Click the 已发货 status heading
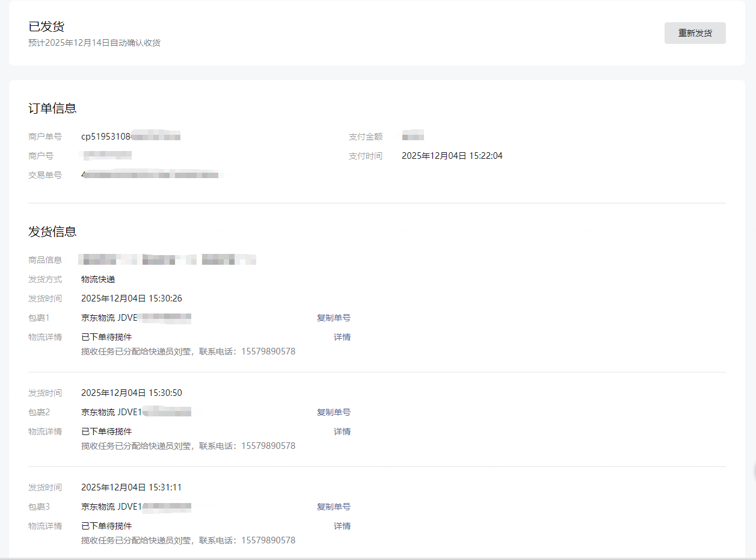 (x=46, y=26)
